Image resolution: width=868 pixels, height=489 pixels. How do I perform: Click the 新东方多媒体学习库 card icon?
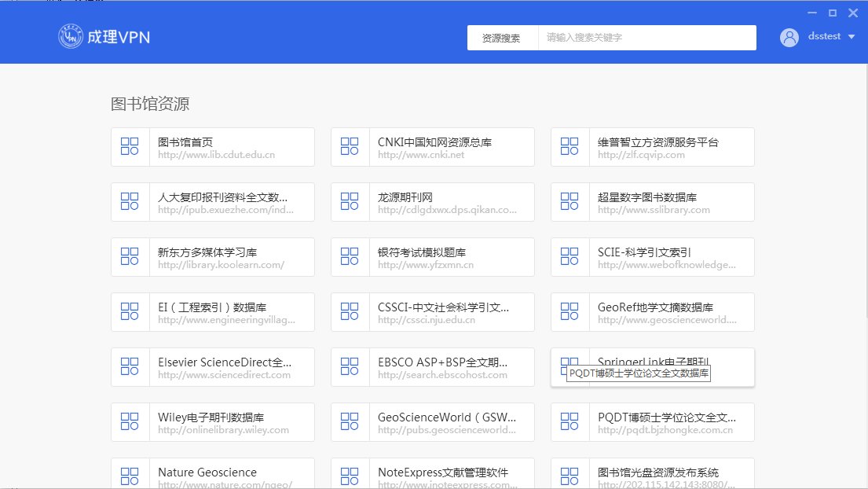[130, 256]
